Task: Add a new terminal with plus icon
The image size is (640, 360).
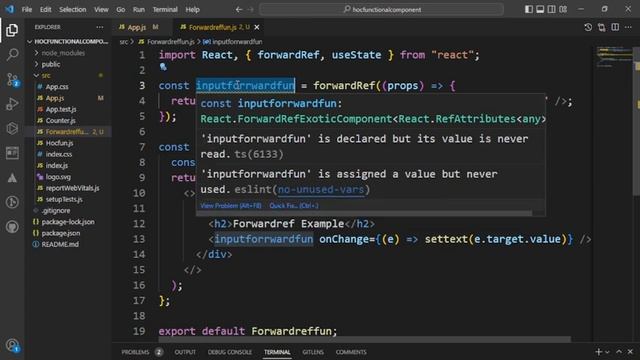Action: tap(598, 352)
